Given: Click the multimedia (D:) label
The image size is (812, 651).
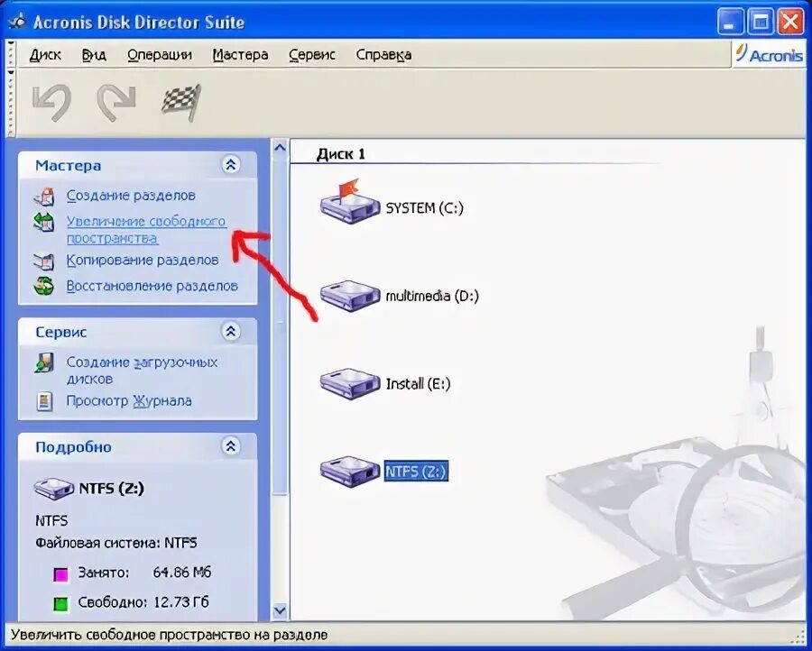Looking at the screenshot, I should (432, 296).
